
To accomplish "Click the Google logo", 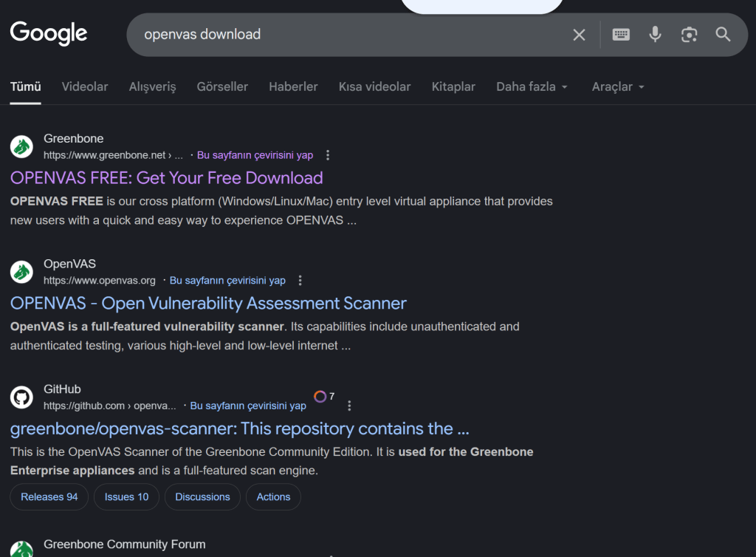I will pyautogui.click(x=49, y=34).
